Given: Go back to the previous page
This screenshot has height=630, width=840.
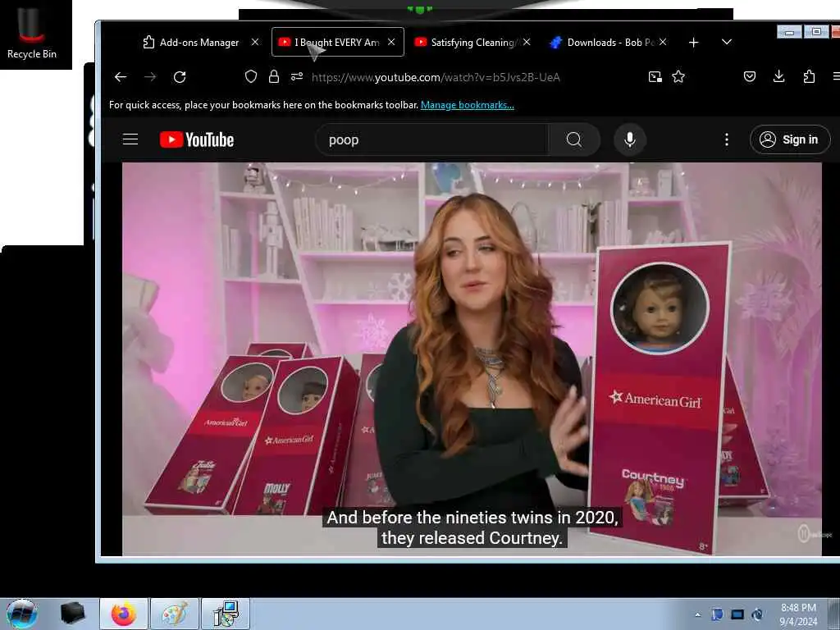Looking at the screenshot, I should [121, 77].
